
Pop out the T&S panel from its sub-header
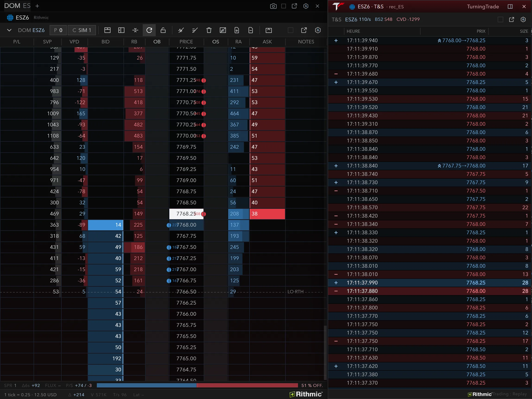(x=512, y=19)
